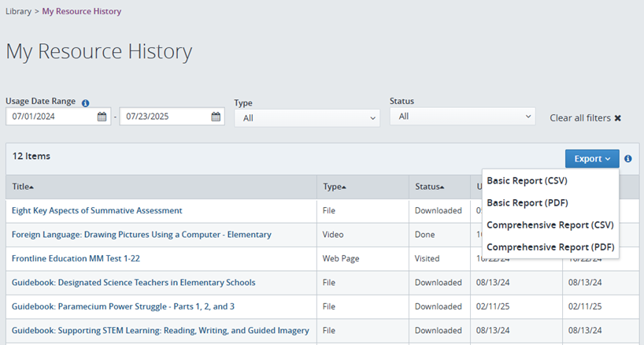Click the Title column header
The width and height of the screenshot is (644, 345).
point(161,187)
